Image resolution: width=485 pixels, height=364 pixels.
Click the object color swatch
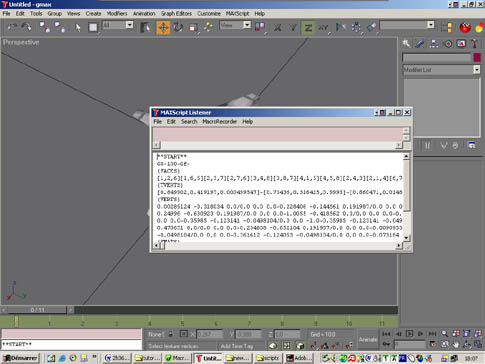[x=477, y=57]
